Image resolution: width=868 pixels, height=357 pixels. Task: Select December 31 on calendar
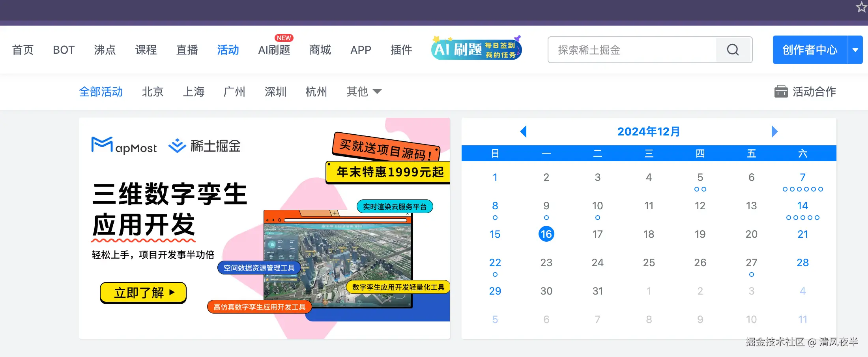point(597,291)
